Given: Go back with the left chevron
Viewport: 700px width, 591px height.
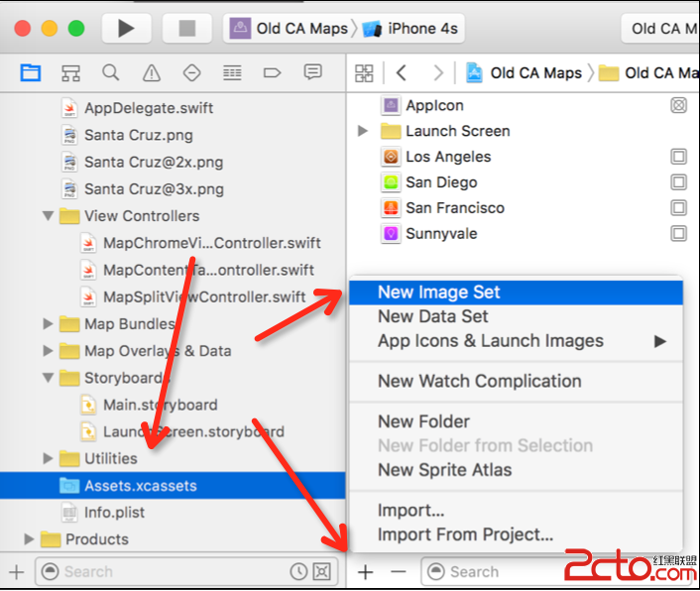Looking at the screenshot, I should click(402, 72).
